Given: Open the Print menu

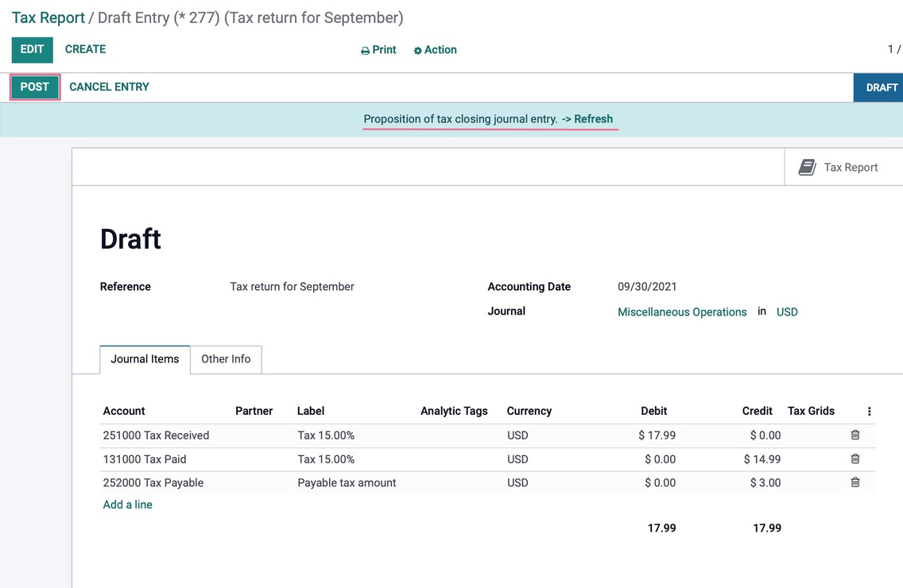Looking at the screenshot, I should (x=378, y=50).
